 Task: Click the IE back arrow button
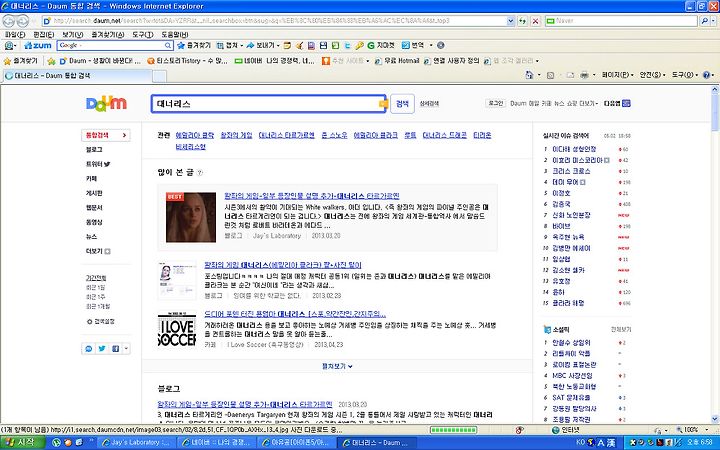(9, 21)
